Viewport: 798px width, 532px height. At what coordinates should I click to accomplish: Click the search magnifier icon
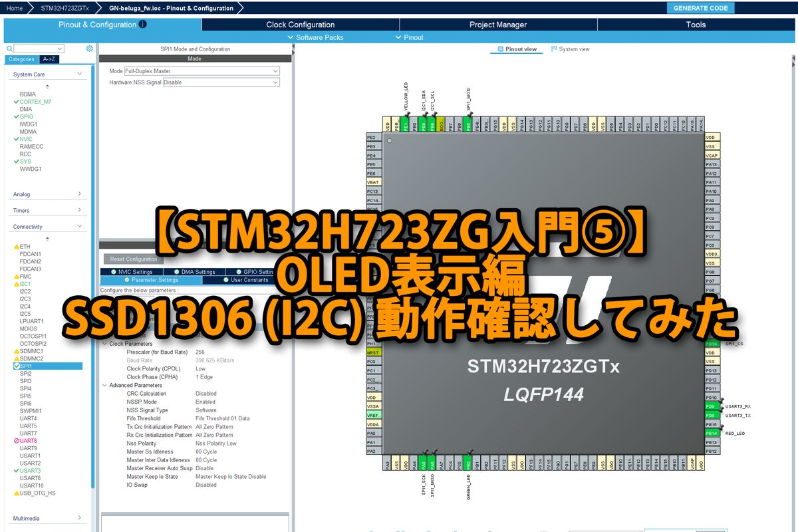click(9, 49)
